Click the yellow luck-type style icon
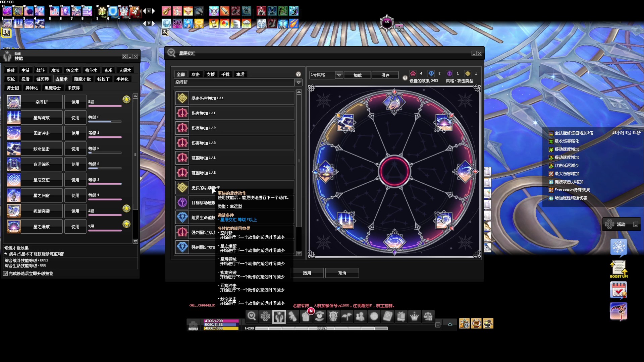 pos(468,73)
